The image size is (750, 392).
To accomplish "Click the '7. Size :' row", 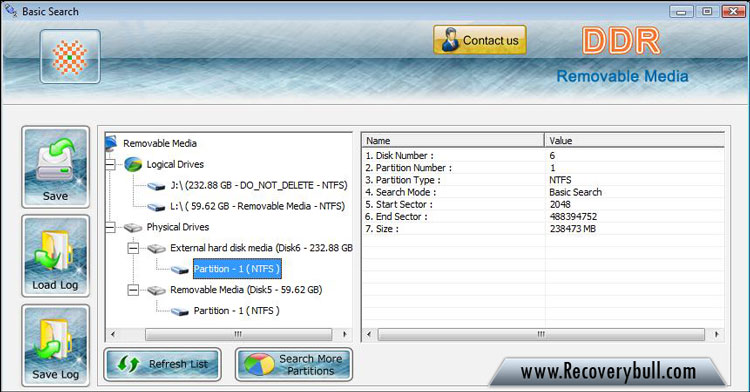I will coord(543,229).
